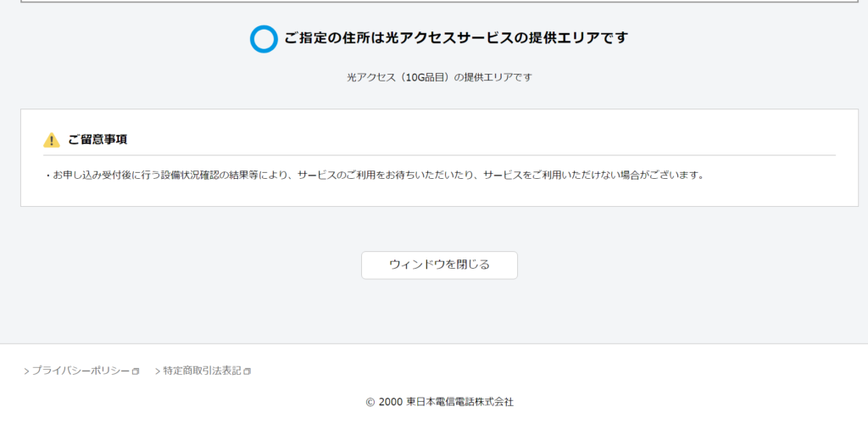
Task: Click external-link icon beside 特定商取引法表記
Action: tap(248, 371)
